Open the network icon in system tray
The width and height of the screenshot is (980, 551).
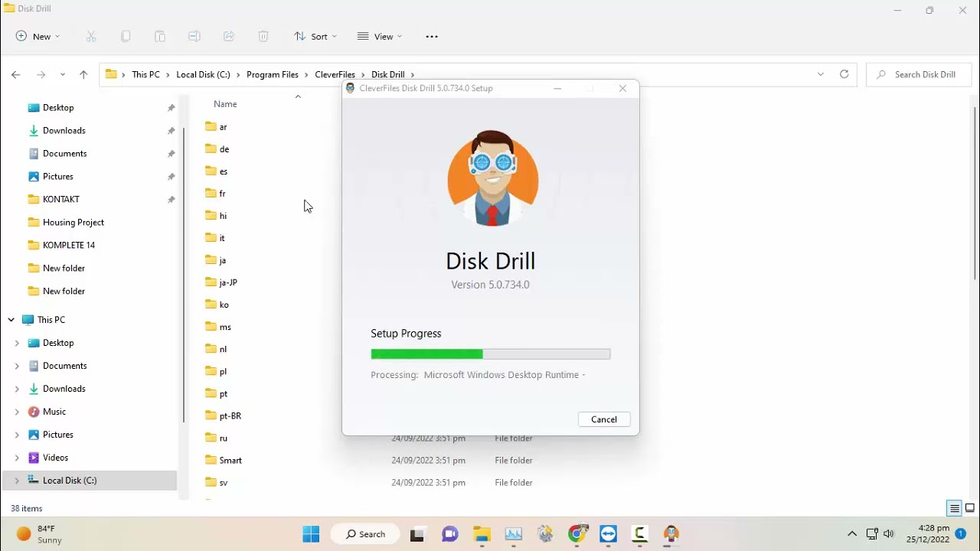pyautogui.click(x=872, y=534)
